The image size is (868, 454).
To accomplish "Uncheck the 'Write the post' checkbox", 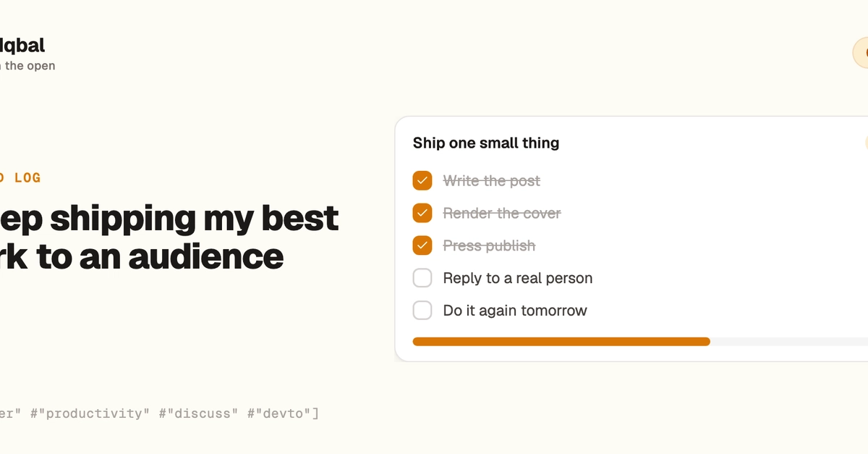I will coord(422,180).
